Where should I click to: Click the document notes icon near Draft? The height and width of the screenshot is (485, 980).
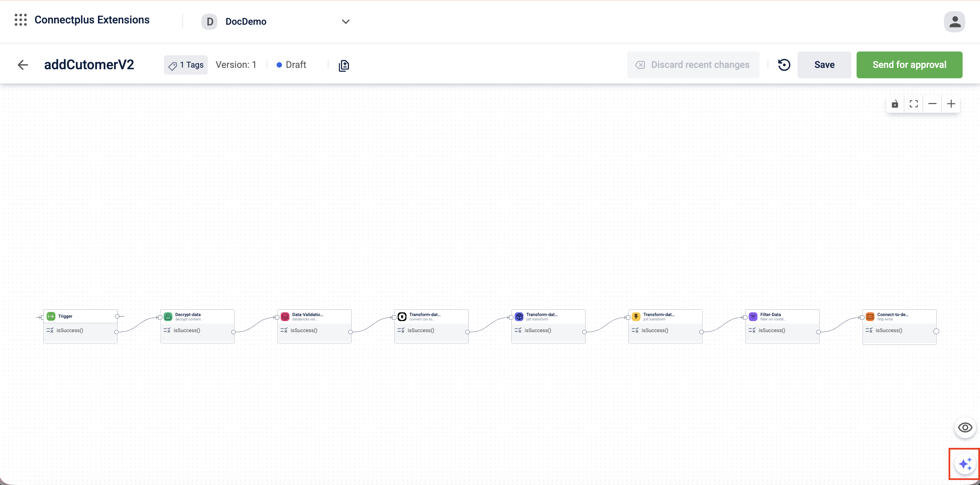coord(344,66)
